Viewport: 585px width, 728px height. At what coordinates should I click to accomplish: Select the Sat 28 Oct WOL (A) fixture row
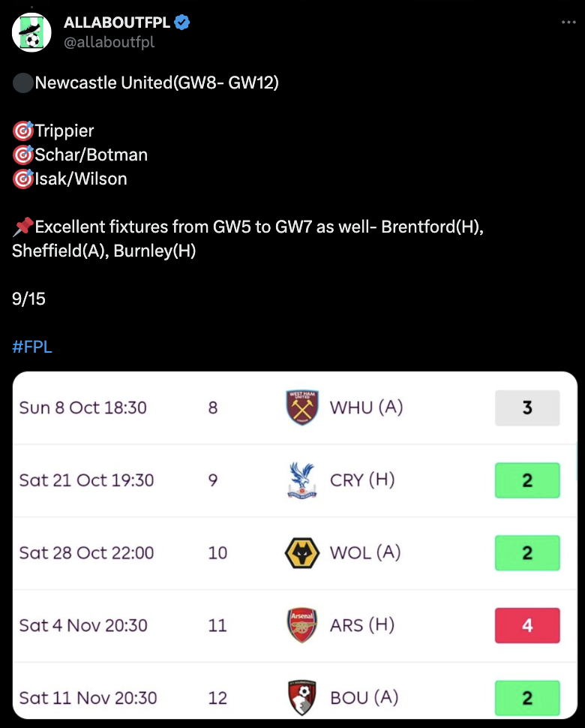(295, 553)
